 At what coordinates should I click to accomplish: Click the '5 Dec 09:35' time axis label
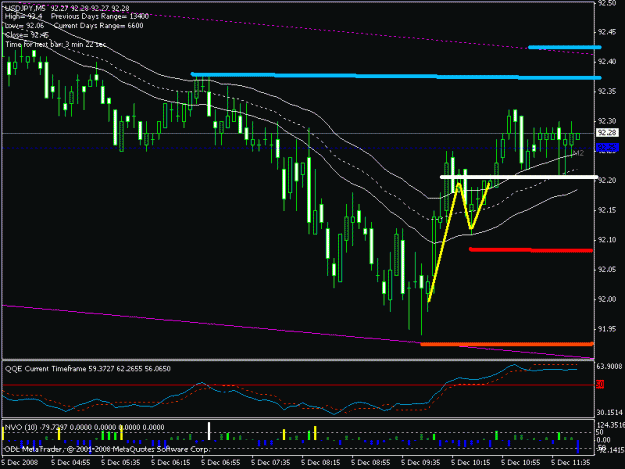click(421, 463)
